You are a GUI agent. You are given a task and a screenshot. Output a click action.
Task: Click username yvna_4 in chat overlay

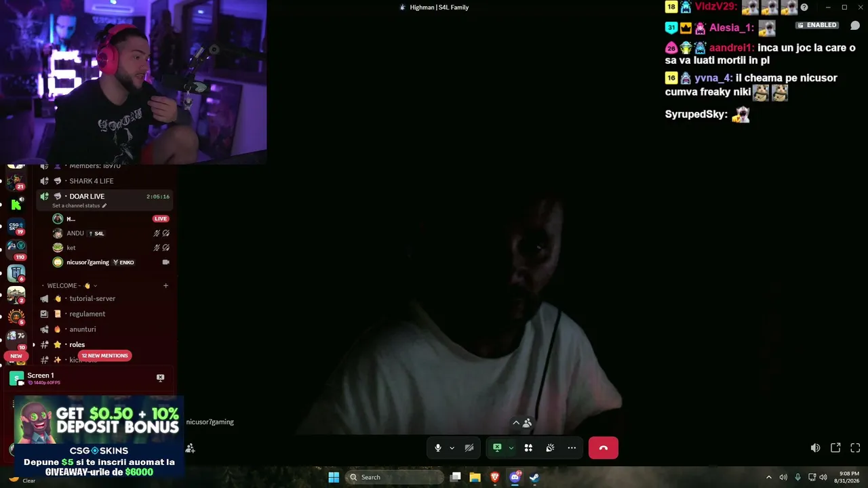[x=713, y=78]
